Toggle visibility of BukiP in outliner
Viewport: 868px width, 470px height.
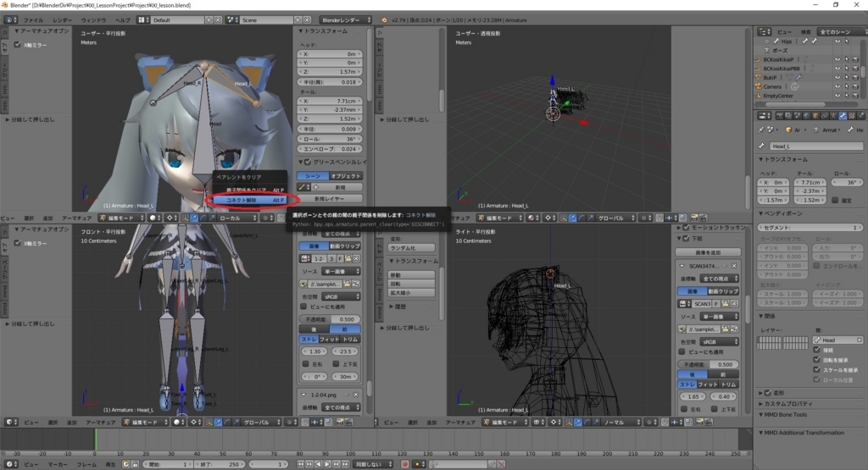coord(837,77)
